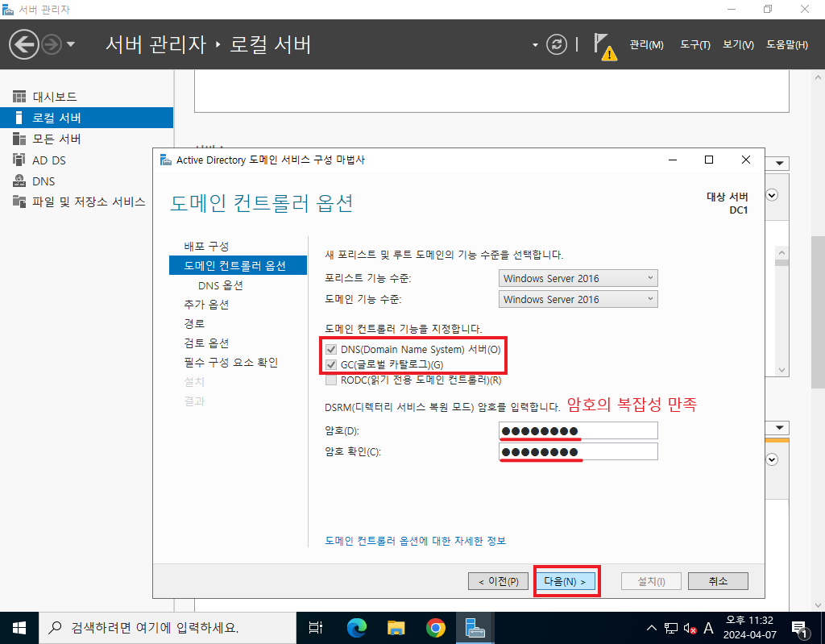Open lower tasks dropdown arrow behind wizard

tap(779, 427)
